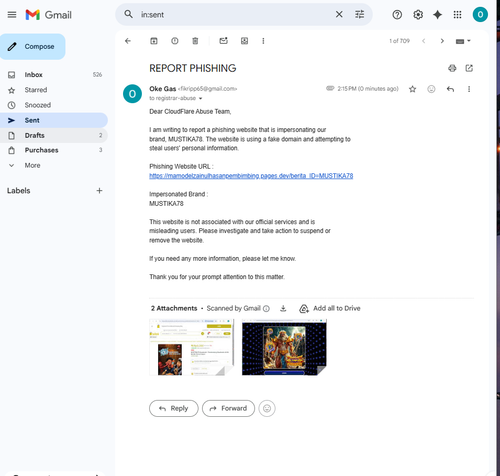Open Drafts folder
Screen dimensions: 500x476
[54, 135]
